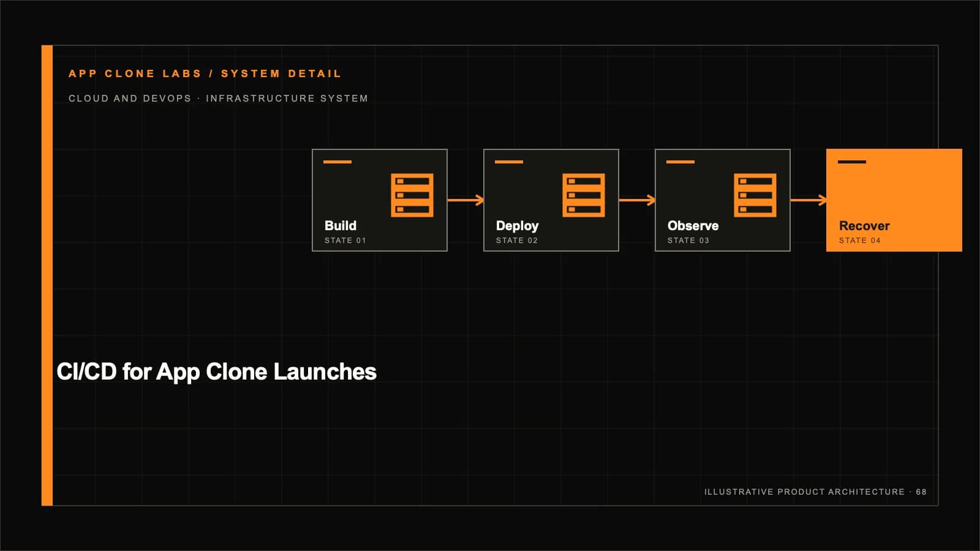Click the "STATE 04" label
The width and height of the screenshot is (980, 551).
(860, 241)
